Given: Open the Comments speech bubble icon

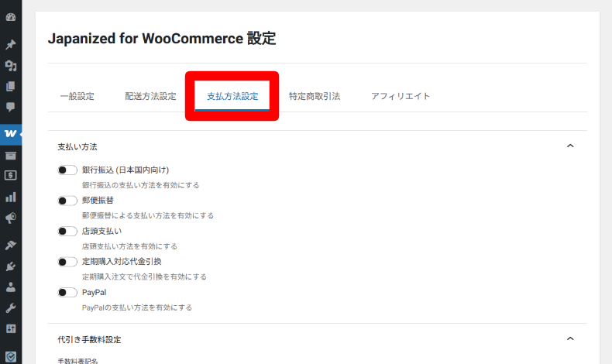Looking at the screenshot, I should pyautogui.click(x=11, y=107).
